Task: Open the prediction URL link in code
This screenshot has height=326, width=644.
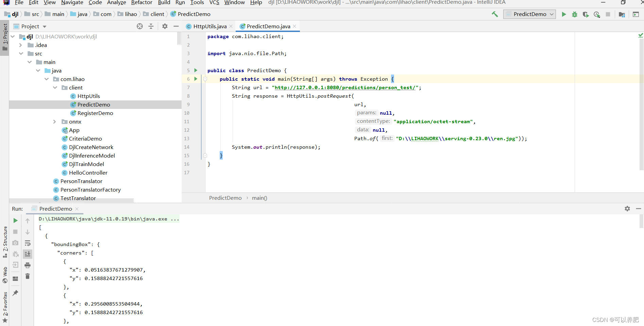Action: [x=345, y=87]
